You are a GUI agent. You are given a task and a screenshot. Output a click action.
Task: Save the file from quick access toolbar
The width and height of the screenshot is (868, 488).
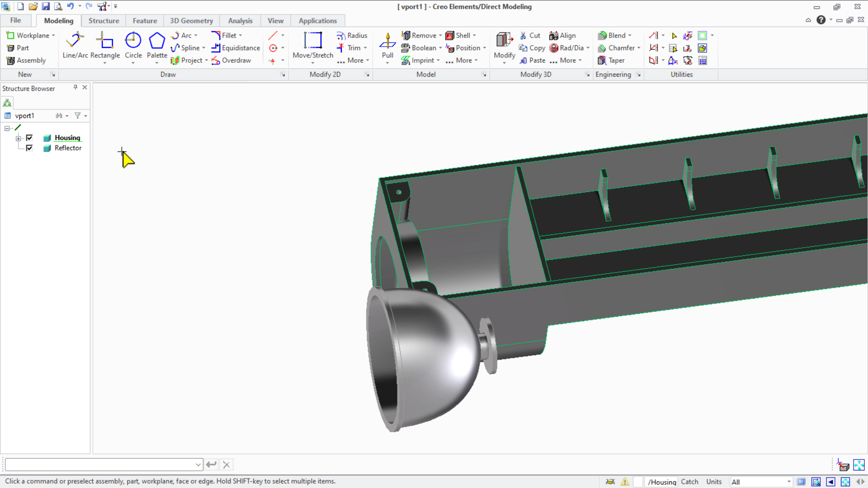[x=46, y=6]
